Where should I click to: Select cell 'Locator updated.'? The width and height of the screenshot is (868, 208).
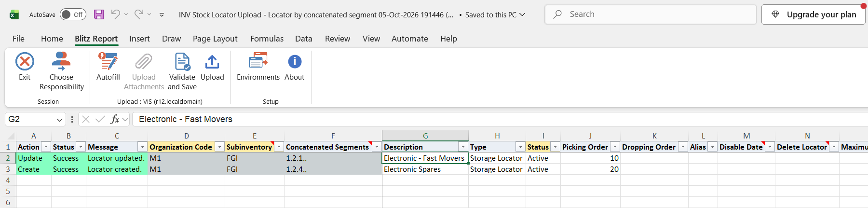tap(117, 158)
